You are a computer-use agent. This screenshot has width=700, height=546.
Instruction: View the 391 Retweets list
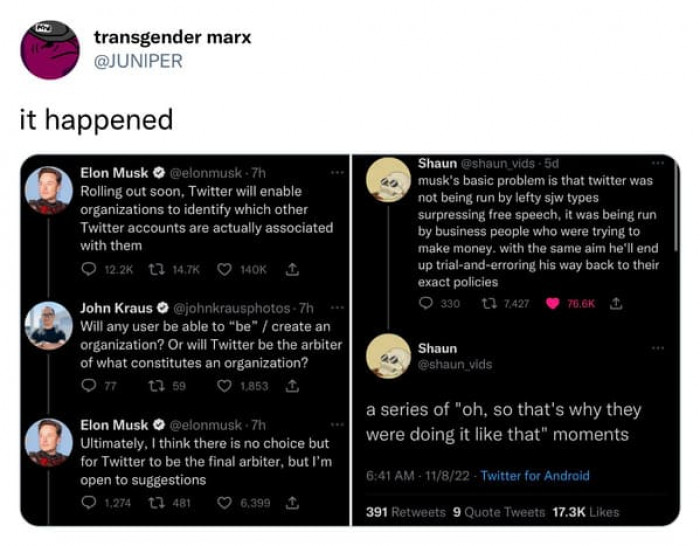[406, 512]
